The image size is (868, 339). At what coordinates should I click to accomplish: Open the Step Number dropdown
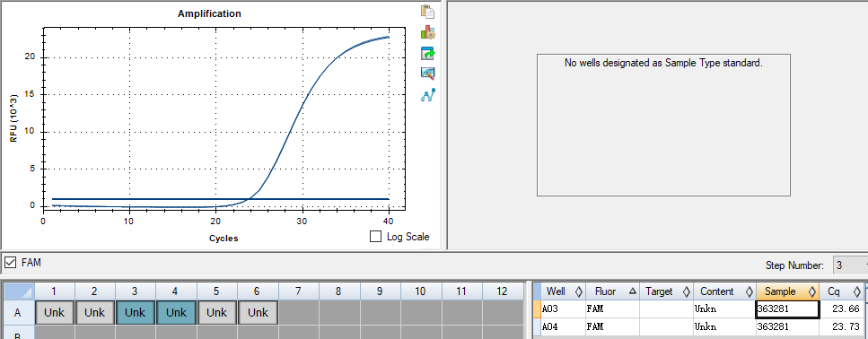tap(850, 265)
